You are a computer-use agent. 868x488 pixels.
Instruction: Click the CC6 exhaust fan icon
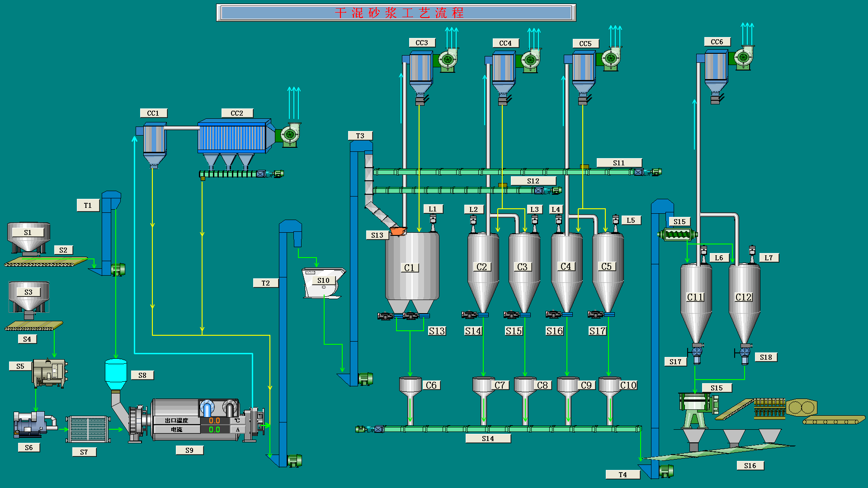pos(743,58)
